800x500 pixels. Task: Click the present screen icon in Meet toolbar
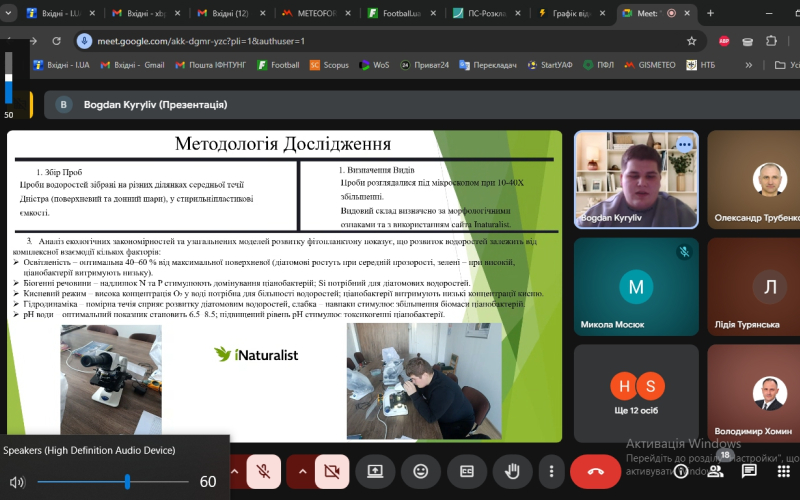375,470
